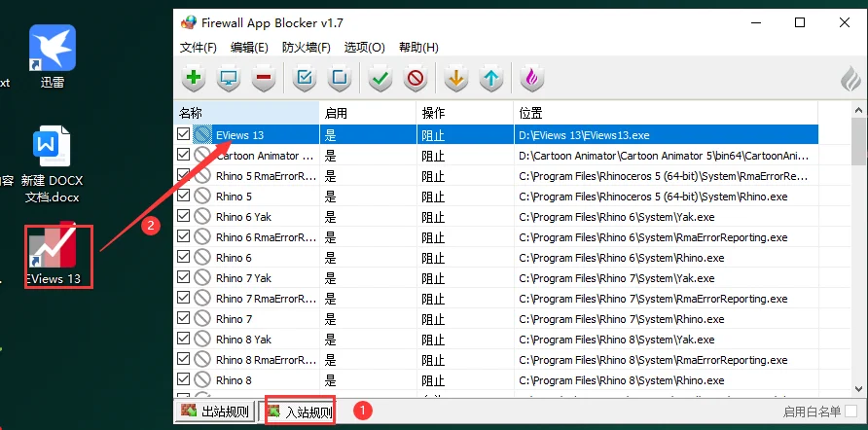Click the purple flame firewall icon
This screenshot has width=868, height=430.
point(530,78)
